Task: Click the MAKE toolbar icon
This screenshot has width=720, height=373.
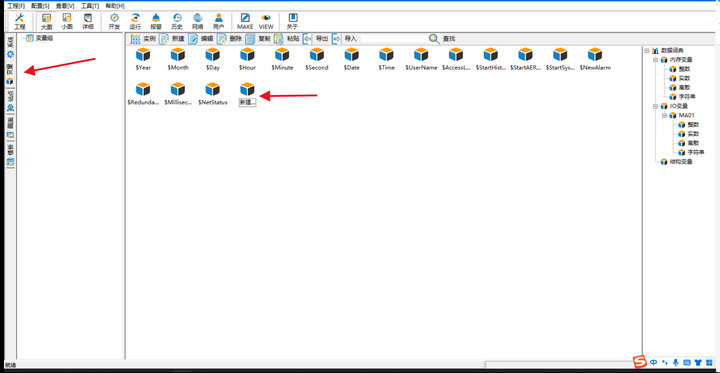Action: [x=245, y=21]
